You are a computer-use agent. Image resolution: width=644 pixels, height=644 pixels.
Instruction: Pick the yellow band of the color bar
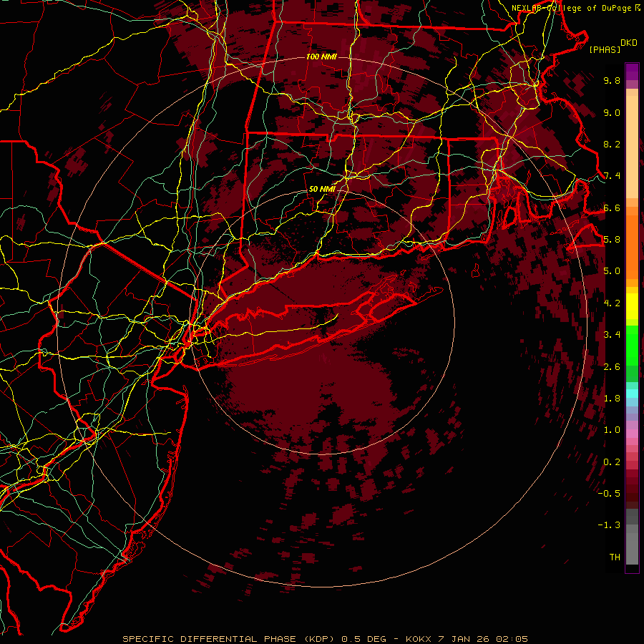tap(632, 306)
